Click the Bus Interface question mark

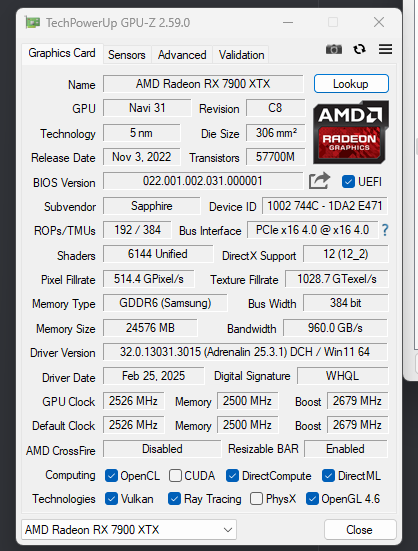click(385, 230)
